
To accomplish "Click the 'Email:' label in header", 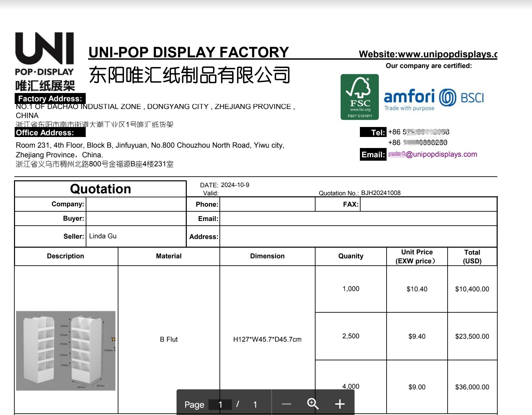I will 373,154.
